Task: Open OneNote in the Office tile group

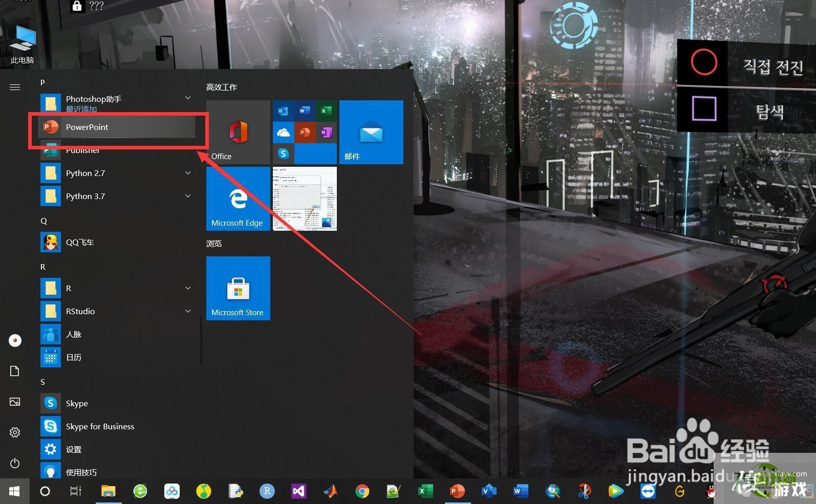Action: tap(326, 133)
